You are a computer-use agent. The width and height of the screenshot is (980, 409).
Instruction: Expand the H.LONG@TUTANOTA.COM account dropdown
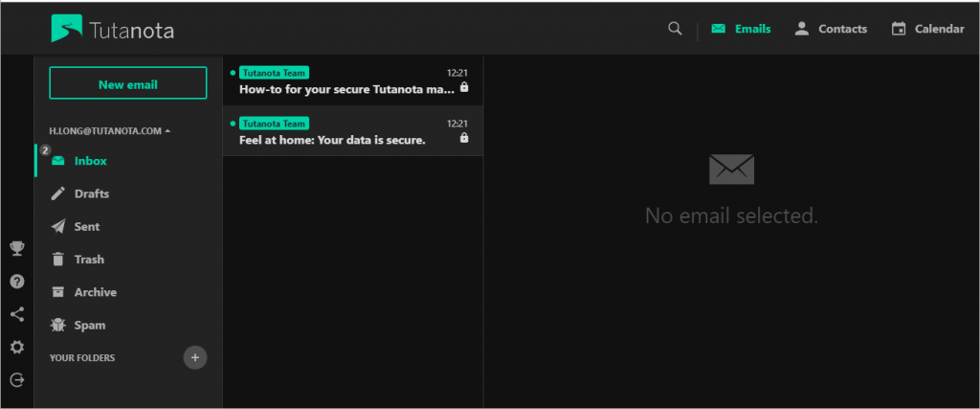pyautogui.click(x=110, y=131)
